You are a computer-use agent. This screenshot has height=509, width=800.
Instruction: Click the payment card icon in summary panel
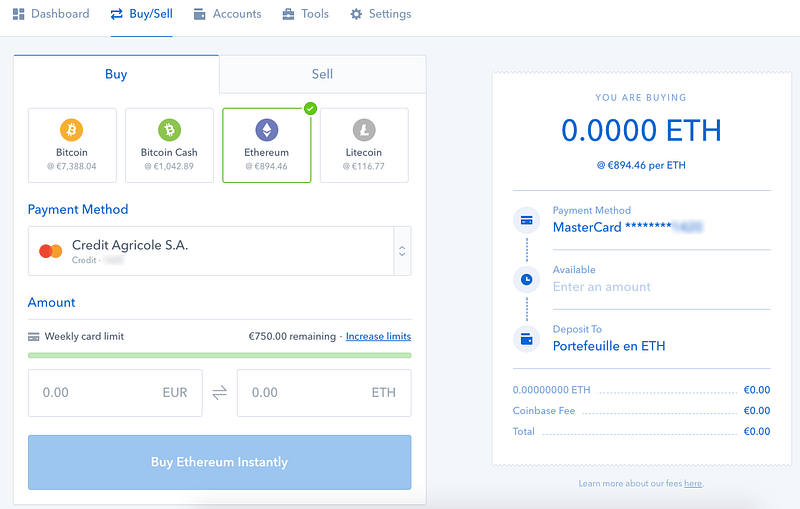(x=527, y=220)
